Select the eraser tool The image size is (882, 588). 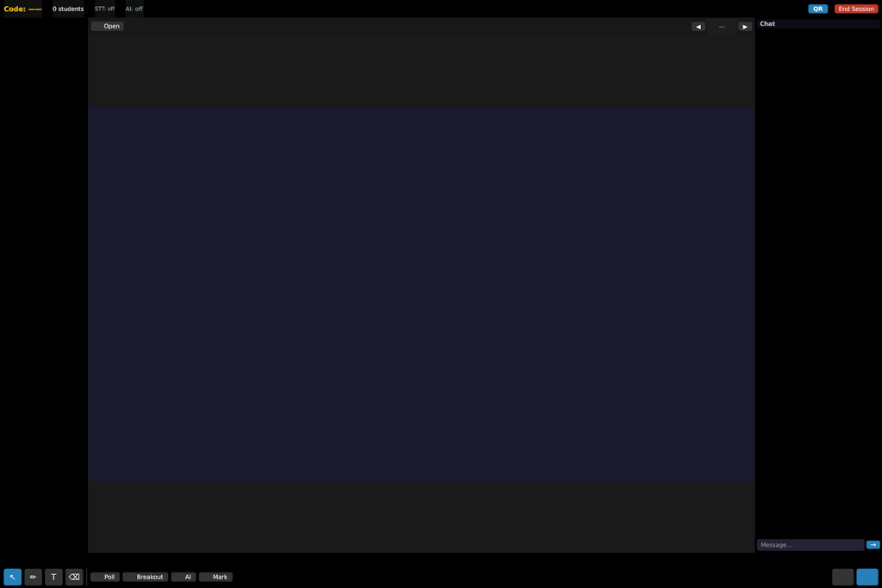(x=74, y=577)
